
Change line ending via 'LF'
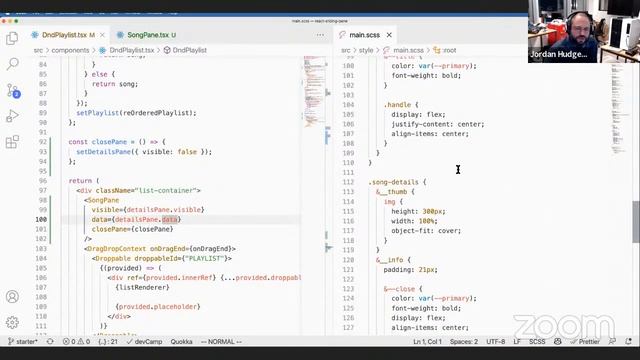point(517,342)
